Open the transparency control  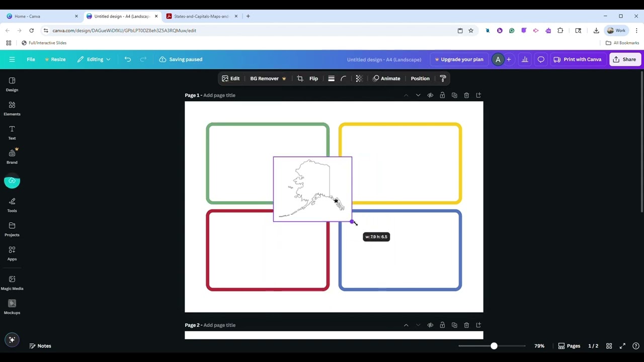pos(359,78)
